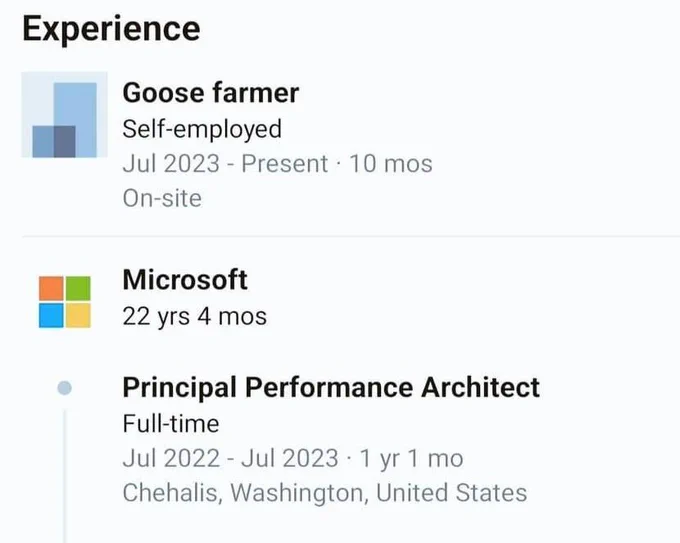Screen dimensions: 680x543
Task: Open the Microsoft company name link
Action: click(185, 280)
